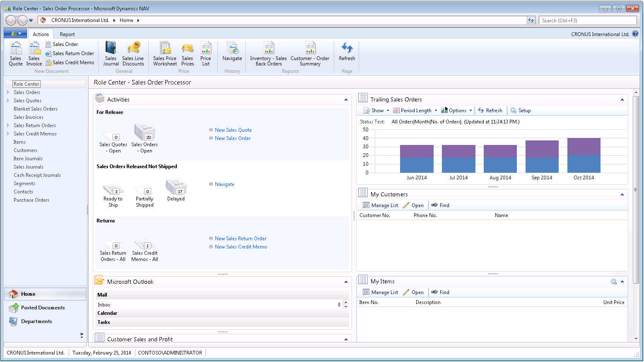644x362 pixels.
Task: Open the Show dropdown in Trailing Sales Orders
Action: [376, 111]
